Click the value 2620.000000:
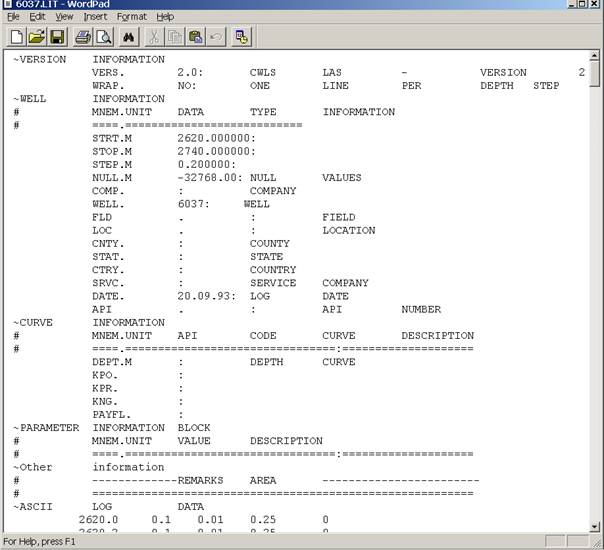This screenshot has width=604, height=550. [216, 138]
